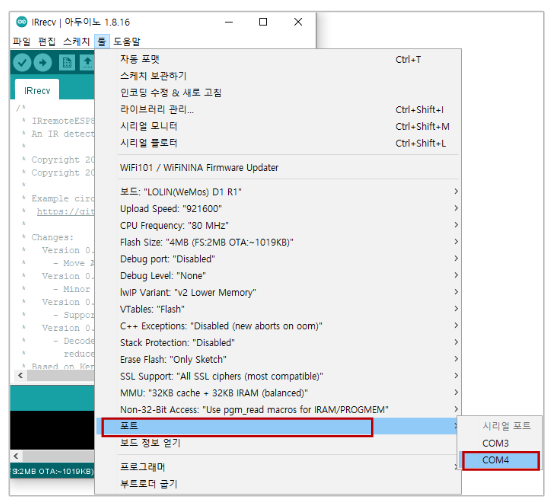Expand Non-32-Bit Access submenu
Image resolution: width=553 pixels, height=504 pixels.
tap(278, 409)
